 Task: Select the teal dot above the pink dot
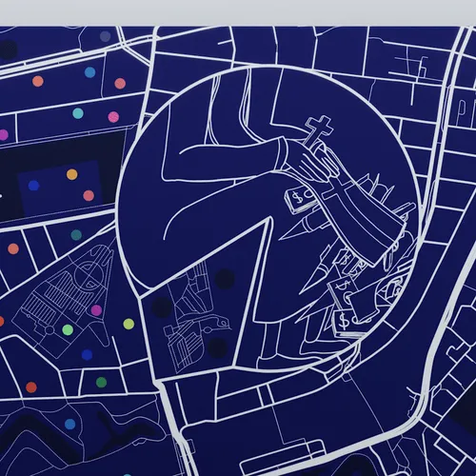coord(78,113)
